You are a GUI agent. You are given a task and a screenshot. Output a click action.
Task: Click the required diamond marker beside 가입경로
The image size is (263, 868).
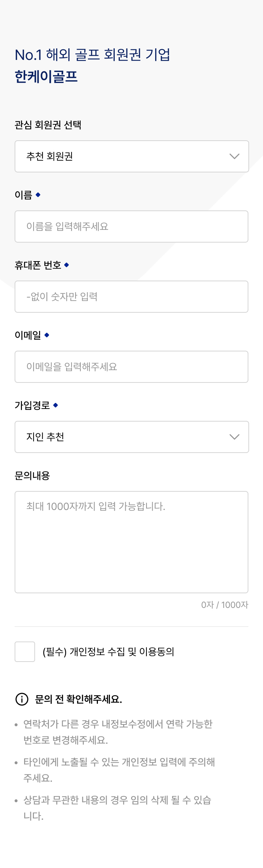click(x=56, y=405)
